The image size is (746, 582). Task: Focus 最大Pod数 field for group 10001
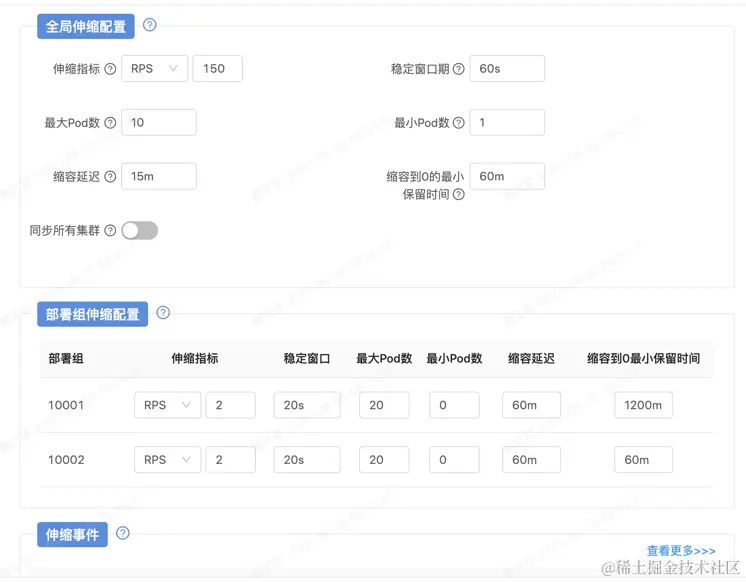384,405
